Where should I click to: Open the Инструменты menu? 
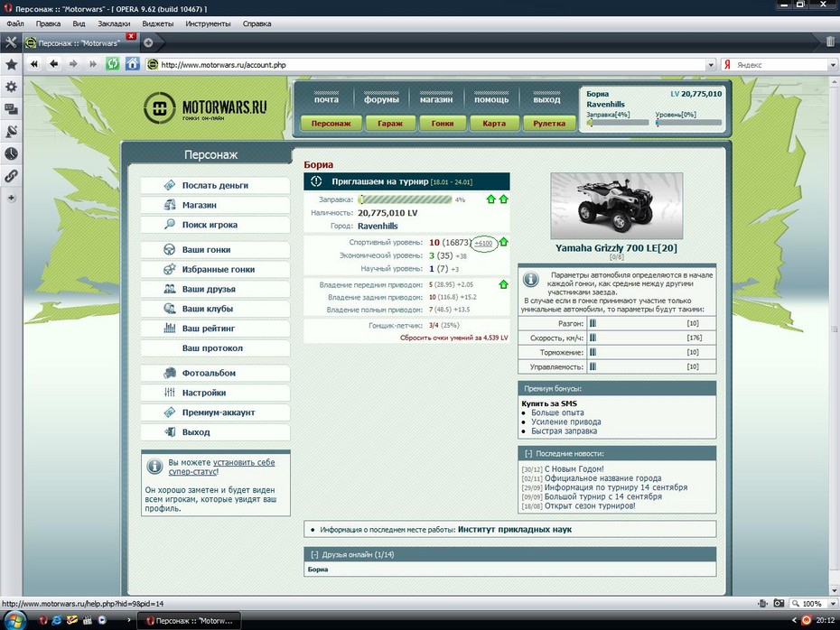tap(208, 23)
